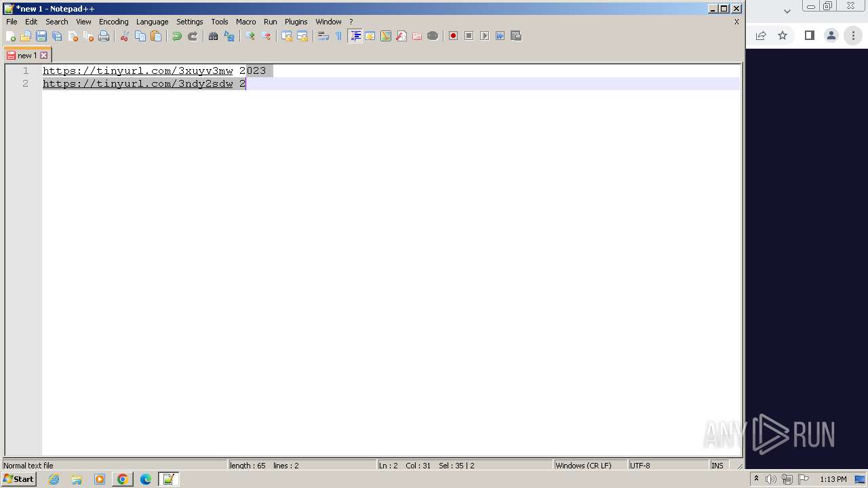Viewport: 868px width, 488px height.
Task: Toggle the indent guide toolbar icon
Action: 355,36
